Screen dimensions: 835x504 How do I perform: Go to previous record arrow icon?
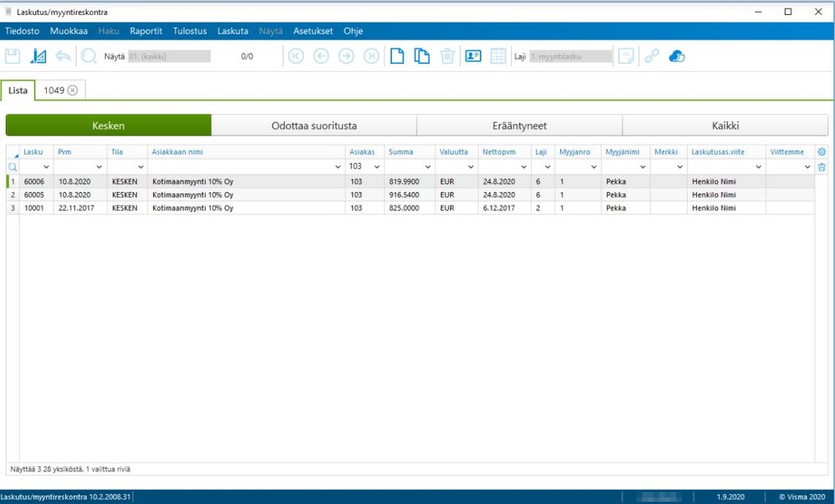coord(321,56)
